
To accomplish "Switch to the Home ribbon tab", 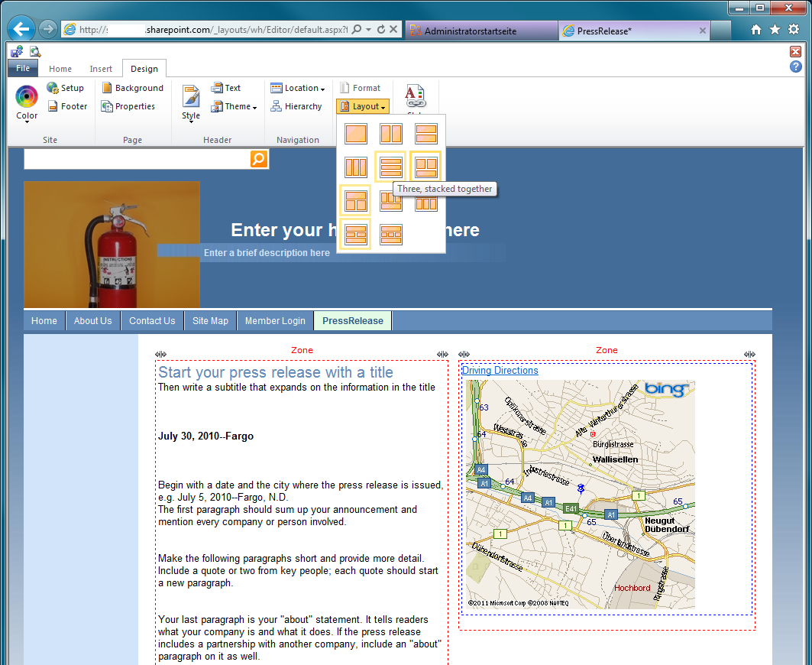I will [x=60, y=69].
